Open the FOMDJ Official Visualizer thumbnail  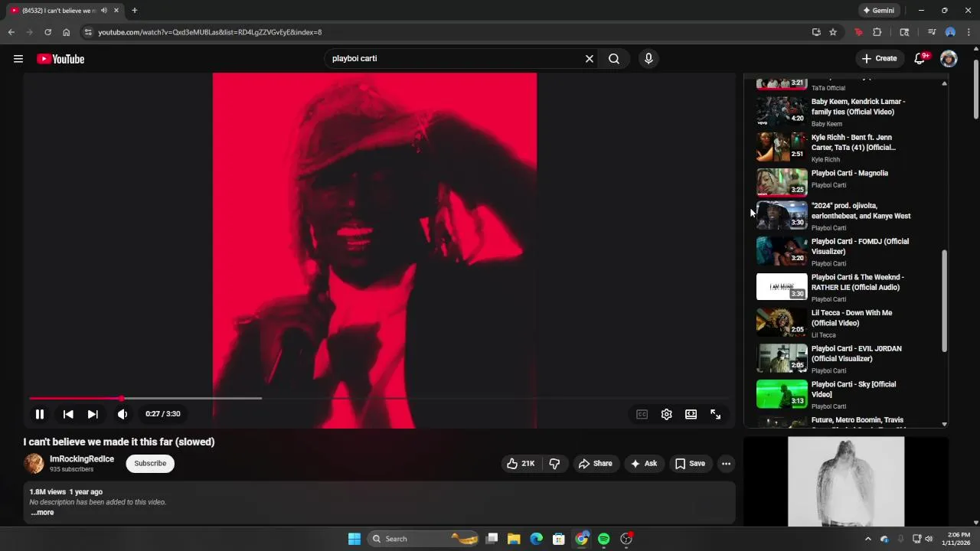coord(782,251)
